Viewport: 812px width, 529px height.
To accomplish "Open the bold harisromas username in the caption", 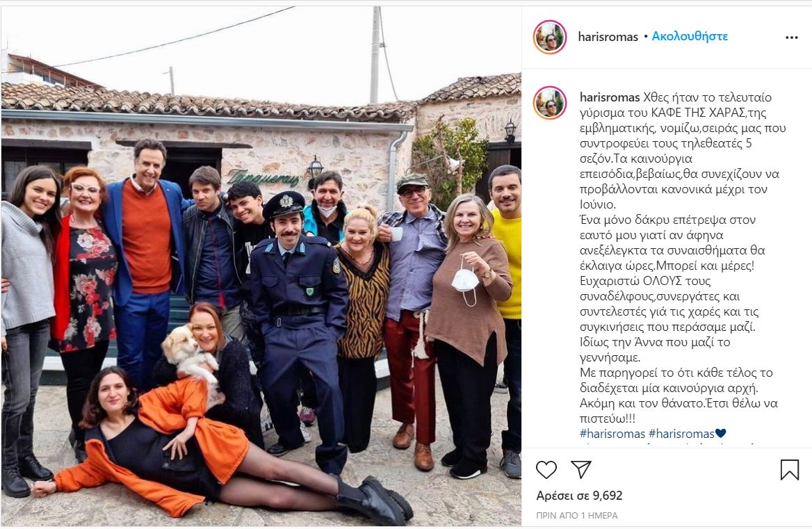I will click(x=610, y=97).
